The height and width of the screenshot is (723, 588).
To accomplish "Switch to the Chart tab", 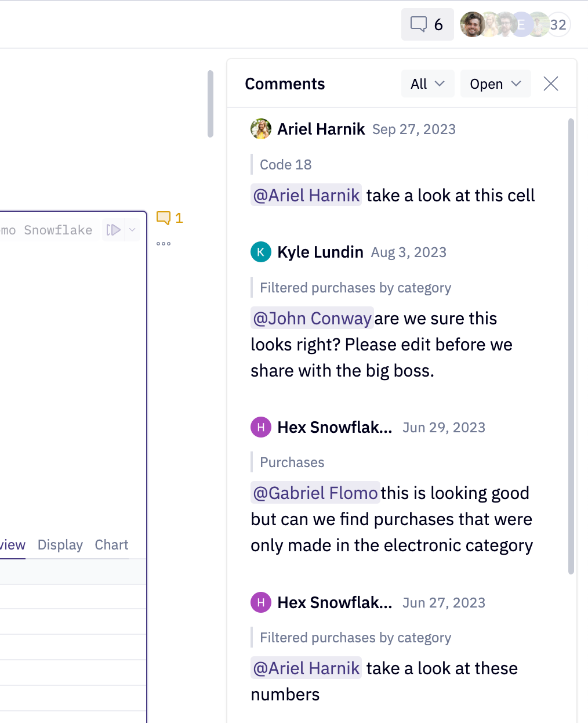I will click(111, 545).
